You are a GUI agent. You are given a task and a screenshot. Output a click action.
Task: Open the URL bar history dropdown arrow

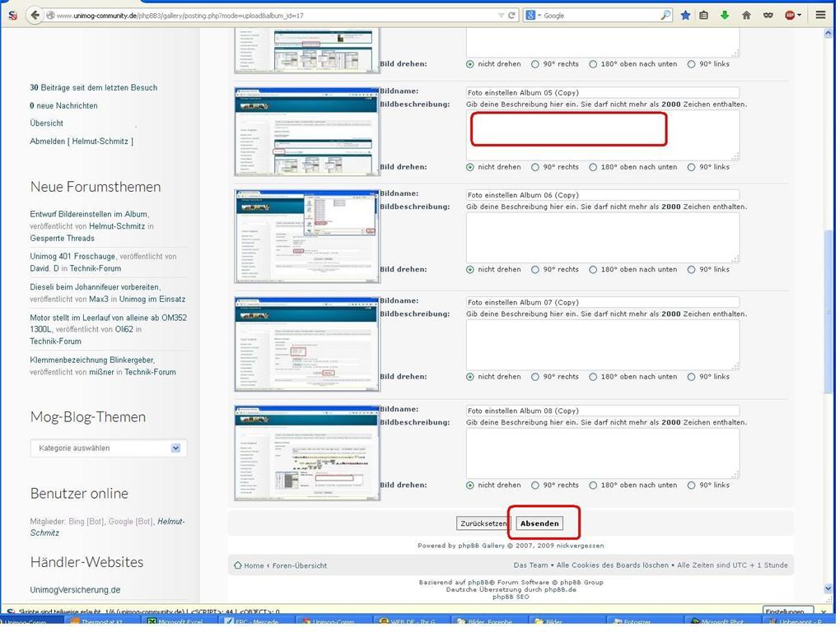click(501, 15)
